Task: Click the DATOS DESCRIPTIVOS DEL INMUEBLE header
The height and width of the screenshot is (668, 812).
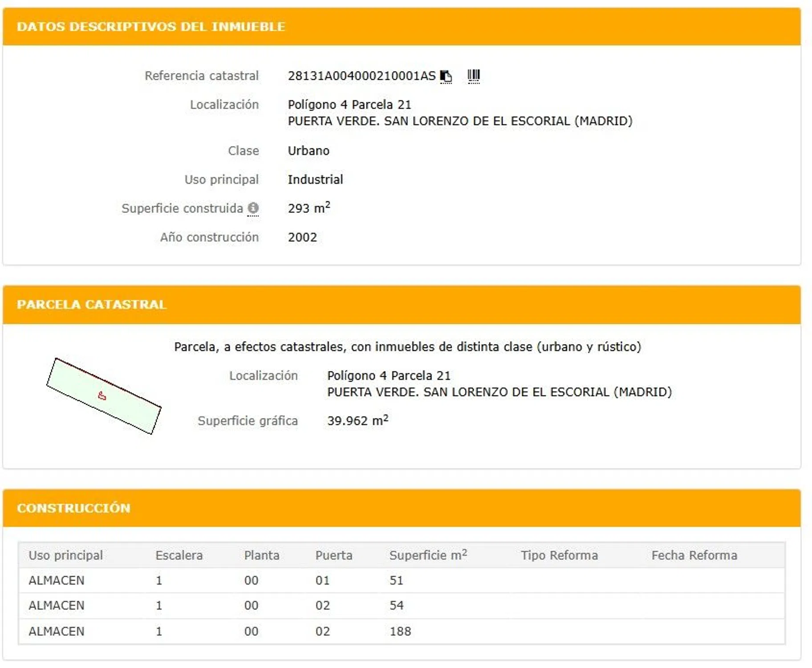Action: tap(151, 27)
